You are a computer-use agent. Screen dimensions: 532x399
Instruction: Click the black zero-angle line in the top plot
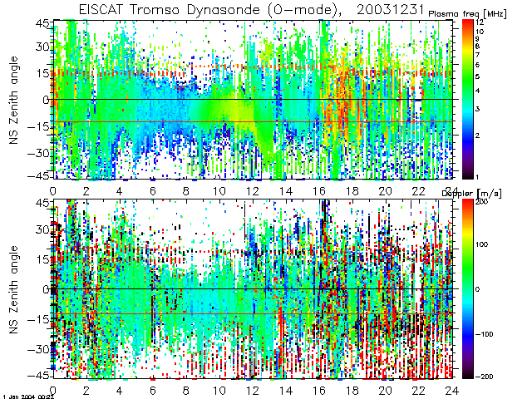coord(253,100)
